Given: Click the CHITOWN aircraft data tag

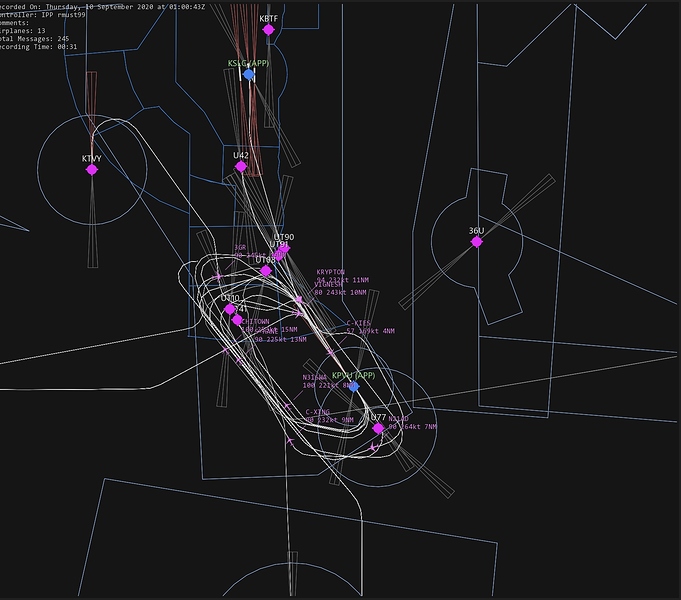Looking at the screenshot, I should coord(269,325).
